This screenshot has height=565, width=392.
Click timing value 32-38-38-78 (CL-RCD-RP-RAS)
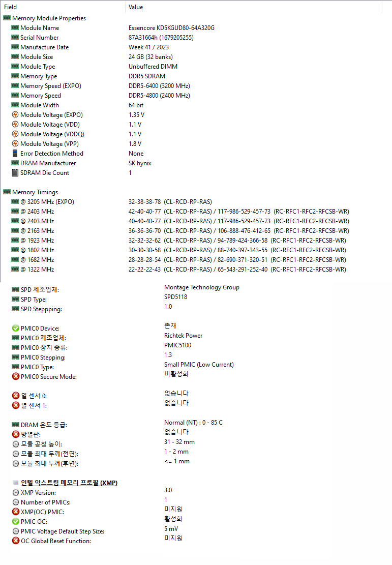coord(170,202)
